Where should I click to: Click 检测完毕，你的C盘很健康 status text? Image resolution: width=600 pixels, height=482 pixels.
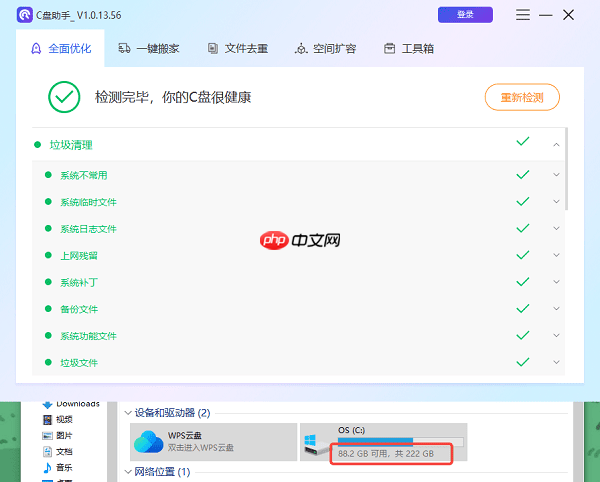[x=173, y=97]
